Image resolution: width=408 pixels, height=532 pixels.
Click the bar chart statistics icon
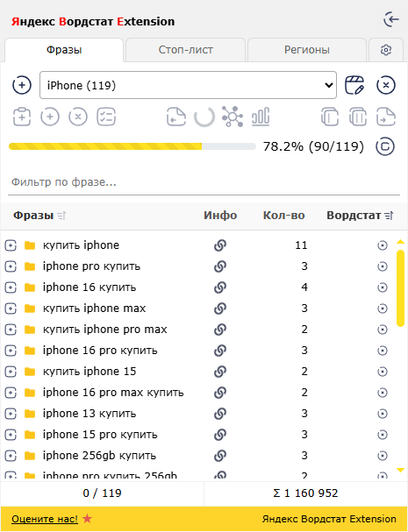[x=261, y=117]
